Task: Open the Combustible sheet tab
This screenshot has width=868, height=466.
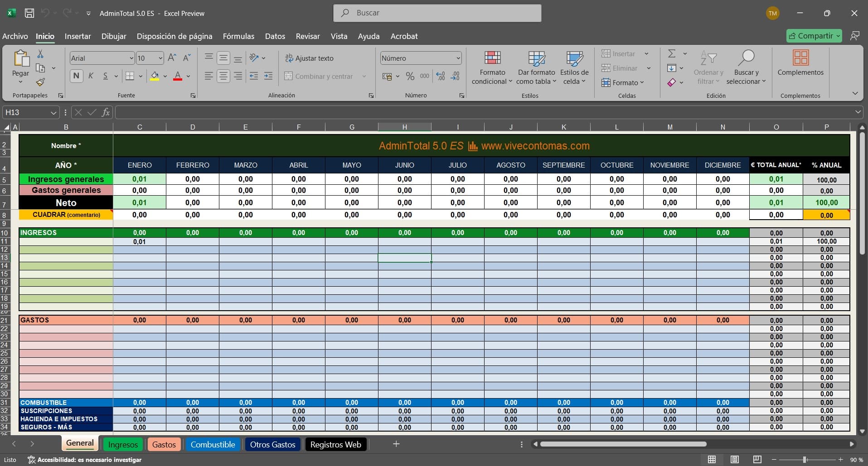Action: pyautogui.click(x=213, y=445)
